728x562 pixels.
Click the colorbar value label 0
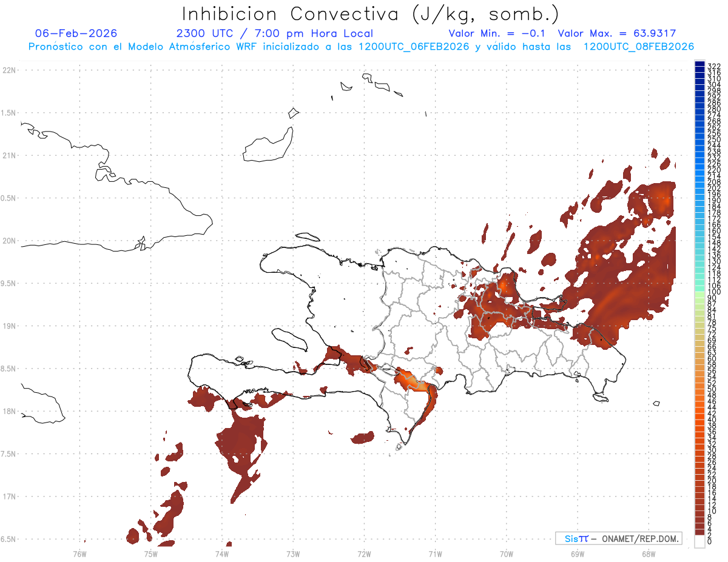710,541
